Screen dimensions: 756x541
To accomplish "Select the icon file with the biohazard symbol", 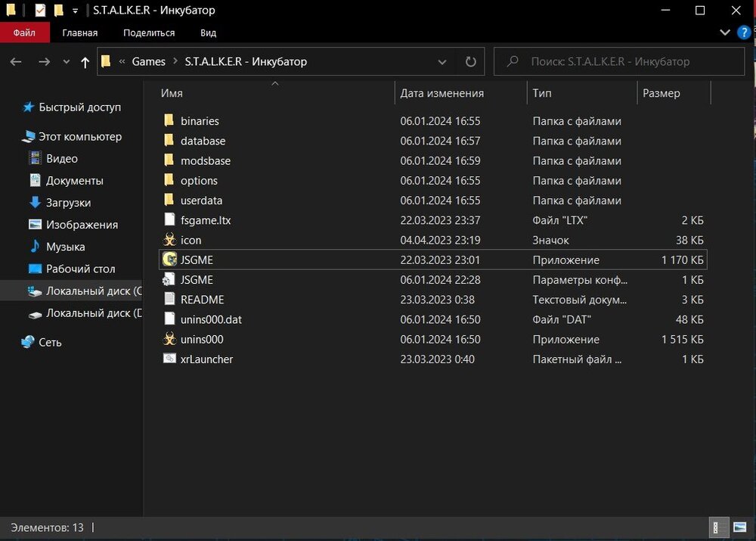I will click(x=169, y=240).
